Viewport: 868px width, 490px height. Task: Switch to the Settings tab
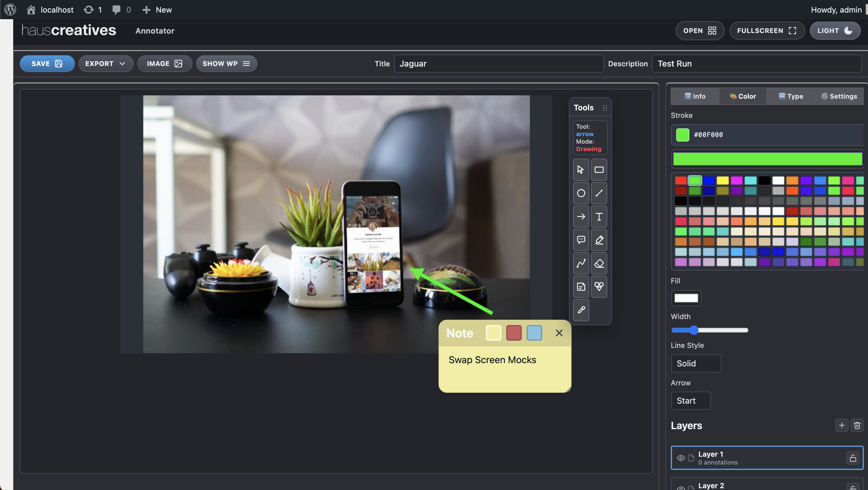[x=839, y=96]
